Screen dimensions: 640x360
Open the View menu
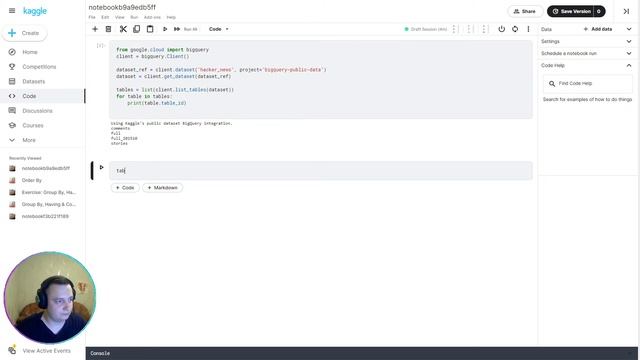(120, 17)
